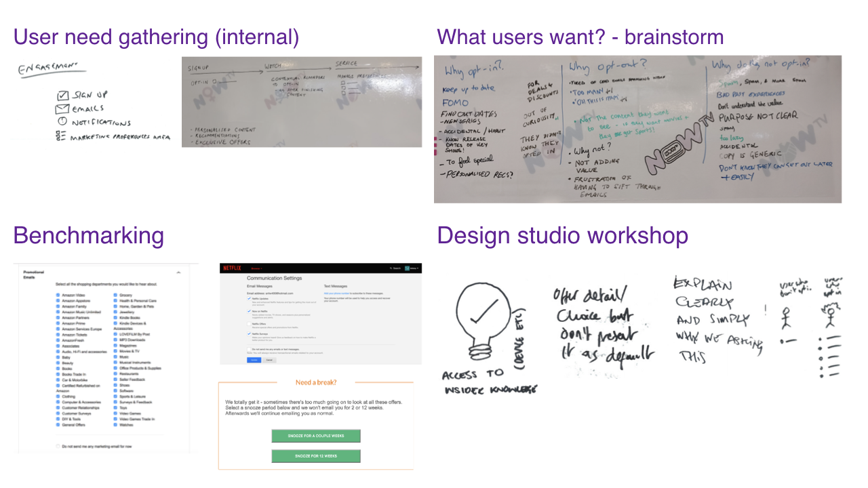Uncheck the Amazon Video checkbox
The width and height of the screenshot is (868, 488).
58,296
